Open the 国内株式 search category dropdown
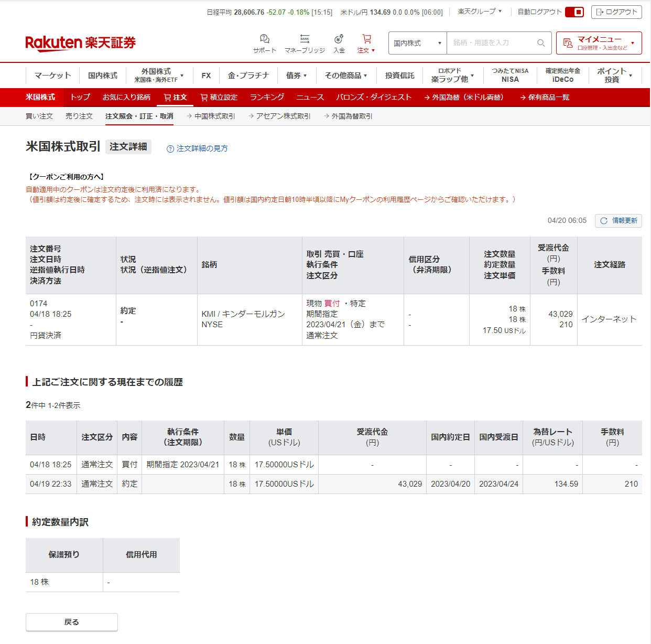This screenshot has height=644, width=651. pyautogui.click(x=417, y=43)
